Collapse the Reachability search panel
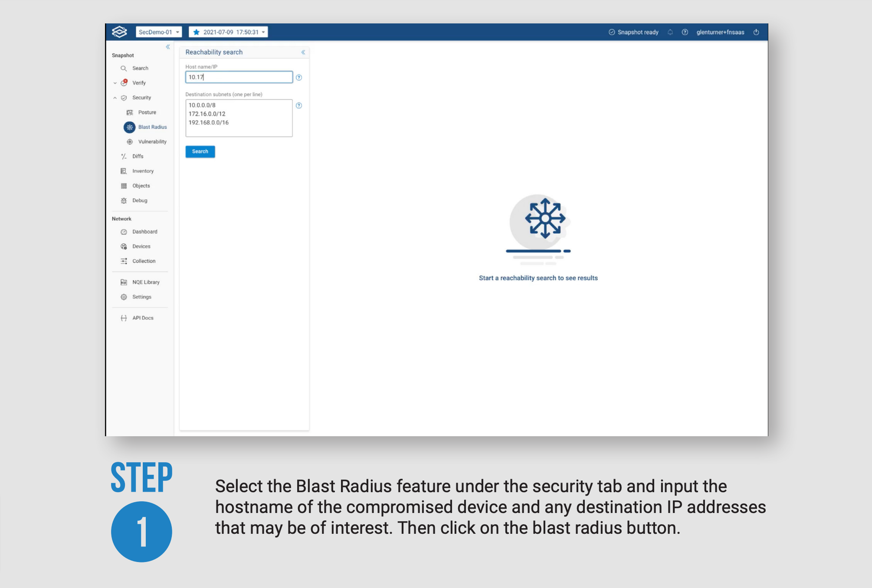Screen dimensions: 872x588 coord(303,52)
